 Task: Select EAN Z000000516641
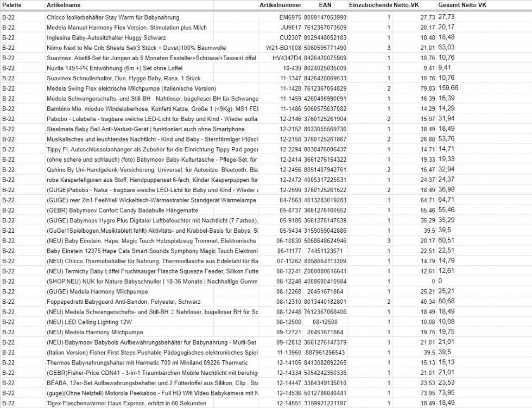pos(325,272)
